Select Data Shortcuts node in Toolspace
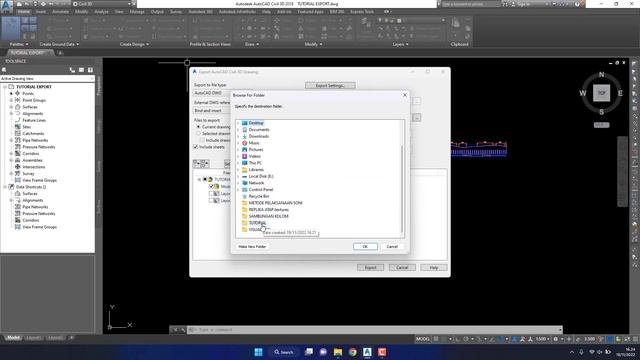 [31, 187]
